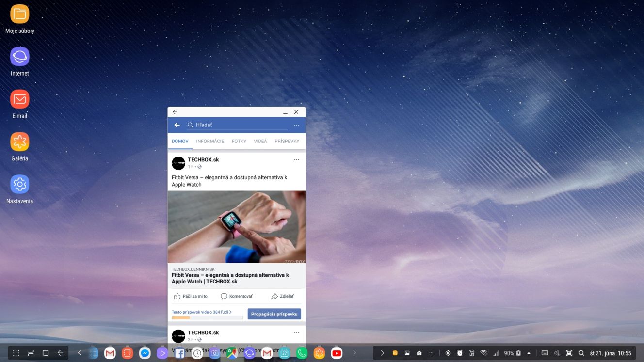Expand the notification area chevron
Viewport: 644px width, 362px height.
click(382, 353)
